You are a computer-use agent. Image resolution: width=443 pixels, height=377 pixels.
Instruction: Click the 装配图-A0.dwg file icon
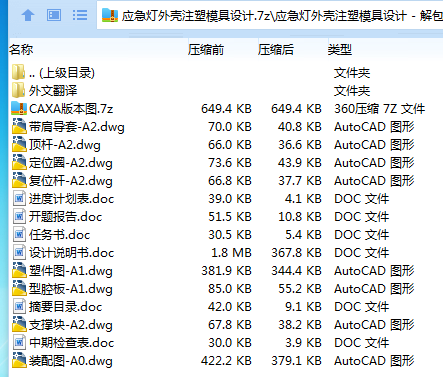click(19, 360)
